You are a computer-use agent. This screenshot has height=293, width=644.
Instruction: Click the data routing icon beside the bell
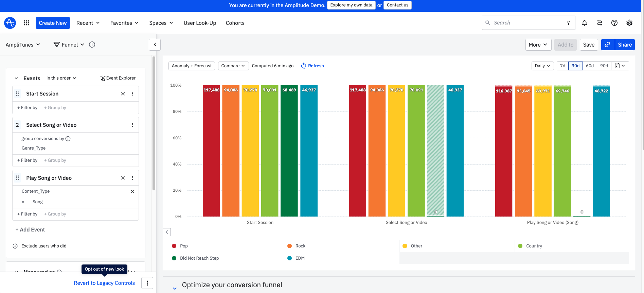click(x=600, y=23)
